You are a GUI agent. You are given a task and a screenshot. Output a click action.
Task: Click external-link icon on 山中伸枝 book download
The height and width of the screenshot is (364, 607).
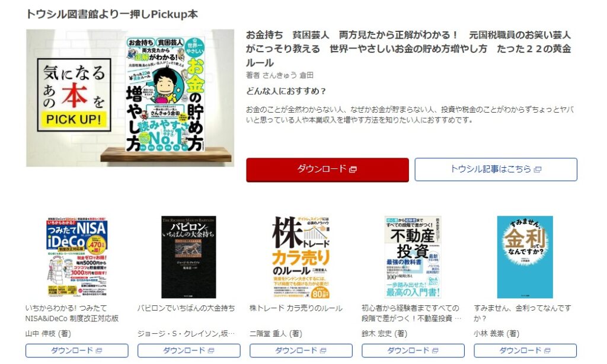99,351
